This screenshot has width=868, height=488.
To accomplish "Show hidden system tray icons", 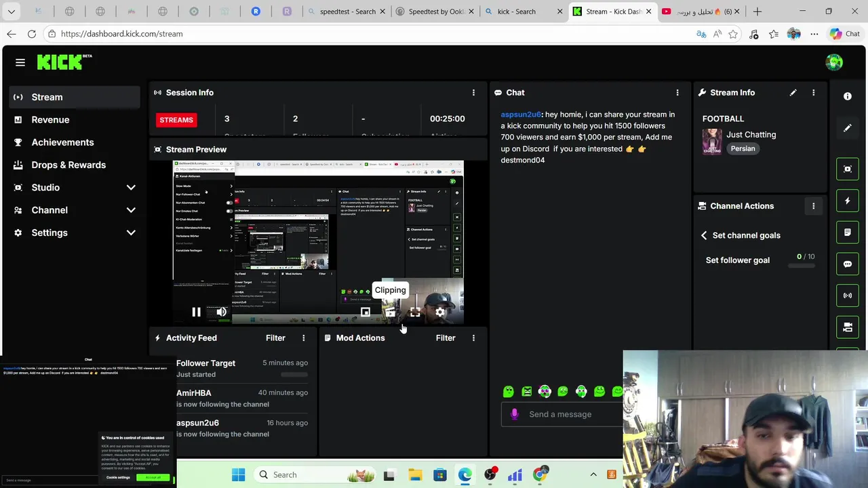I will click(x=593, y=474).
